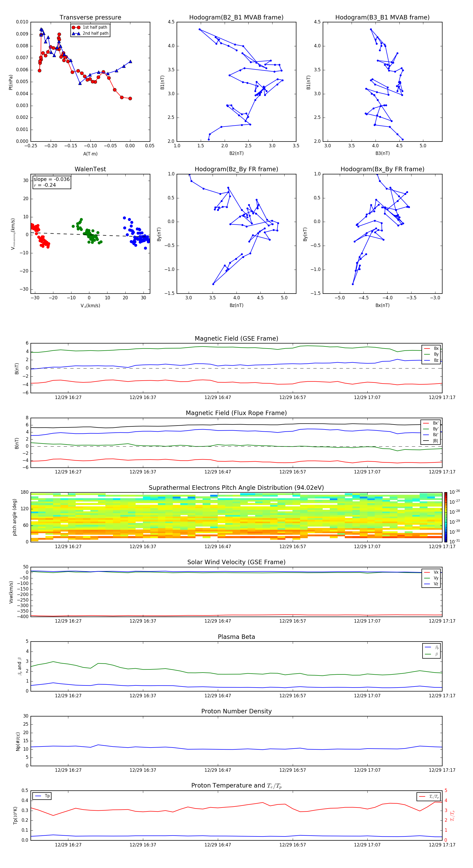This screenshot has height=868, width=473.
Task: Select "Bz'" in the Flux Rope legend
Action: tap(431, 435)
